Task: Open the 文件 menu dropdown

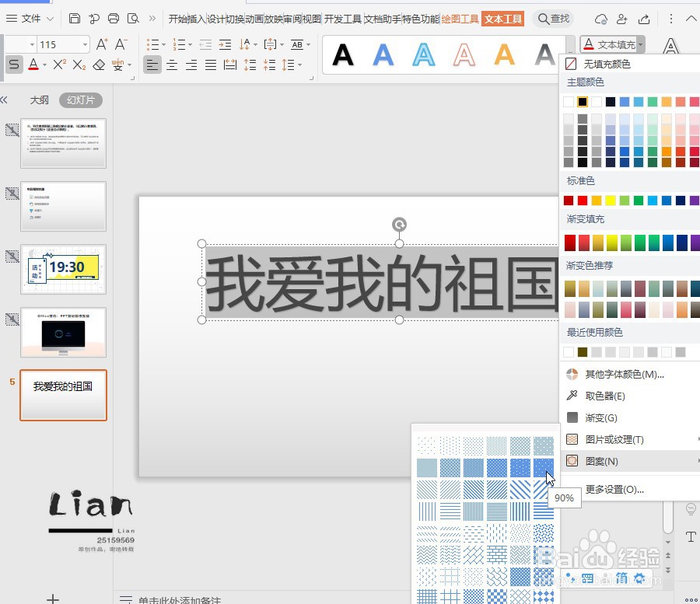Action: pos(30,19)
